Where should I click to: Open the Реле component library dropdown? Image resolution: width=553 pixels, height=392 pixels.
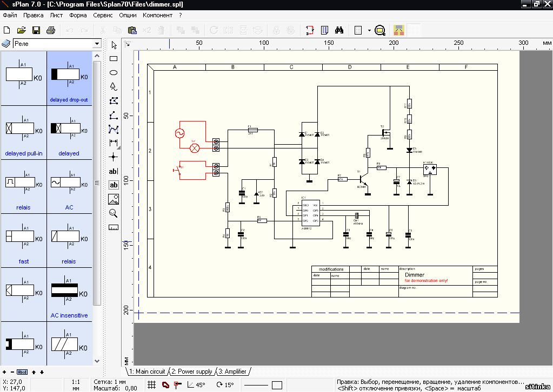97,44
